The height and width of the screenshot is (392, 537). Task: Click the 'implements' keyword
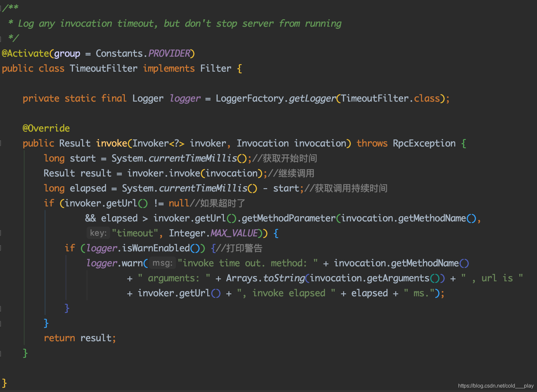169,68
